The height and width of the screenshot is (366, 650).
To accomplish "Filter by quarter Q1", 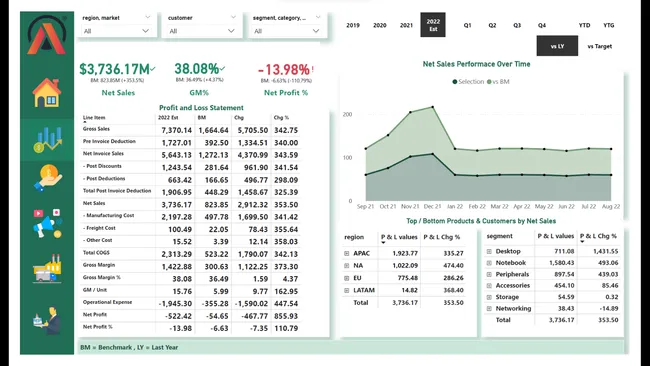I will 467,25.
